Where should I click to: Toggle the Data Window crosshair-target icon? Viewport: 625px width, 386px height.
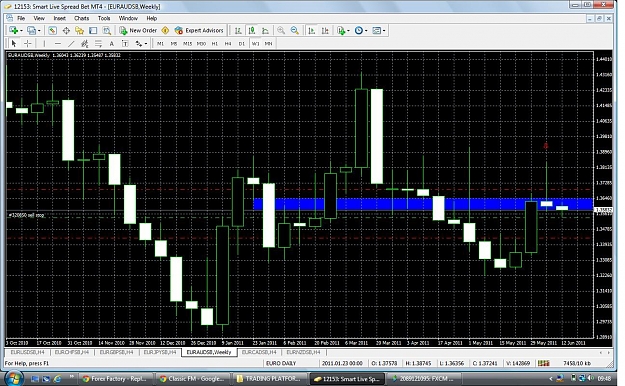66,30
